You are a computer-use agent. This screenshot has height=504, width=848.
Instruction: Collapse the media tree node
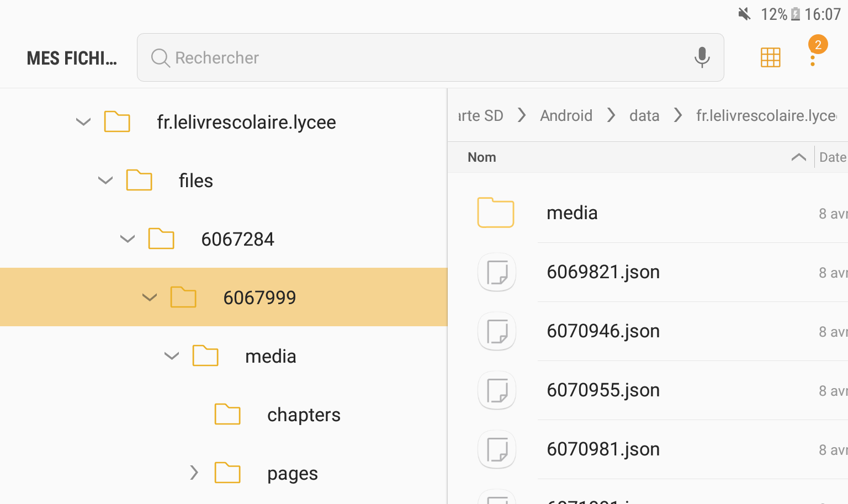pyautogui.click(x=172, y=356)
